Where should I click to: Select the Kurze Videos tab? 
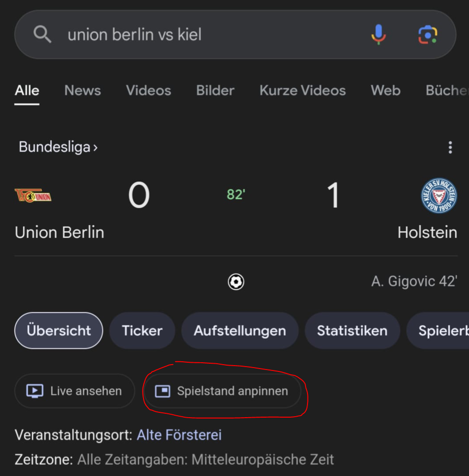tap(303, 90)
